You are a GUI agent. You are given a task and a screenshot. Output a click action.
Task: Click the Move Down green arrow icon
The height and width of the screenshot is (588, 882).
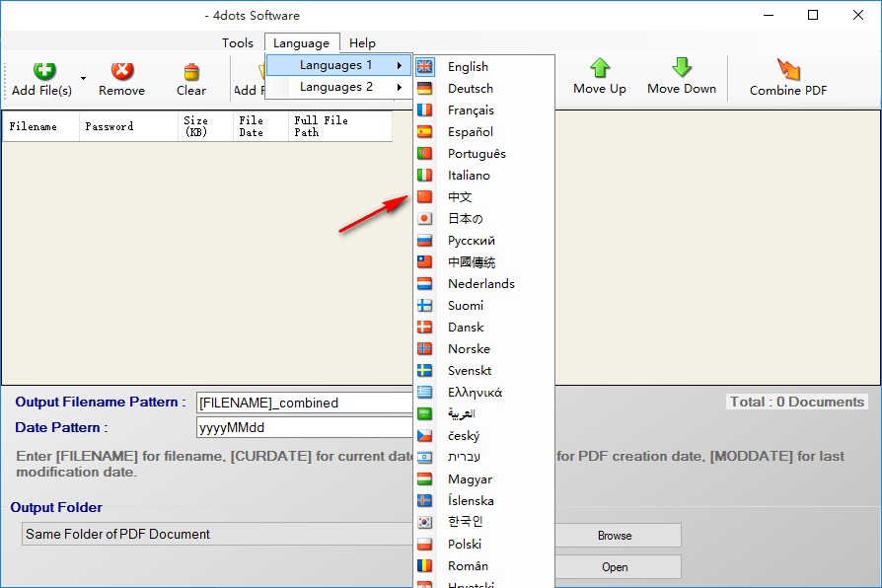(x=681, y=68)
